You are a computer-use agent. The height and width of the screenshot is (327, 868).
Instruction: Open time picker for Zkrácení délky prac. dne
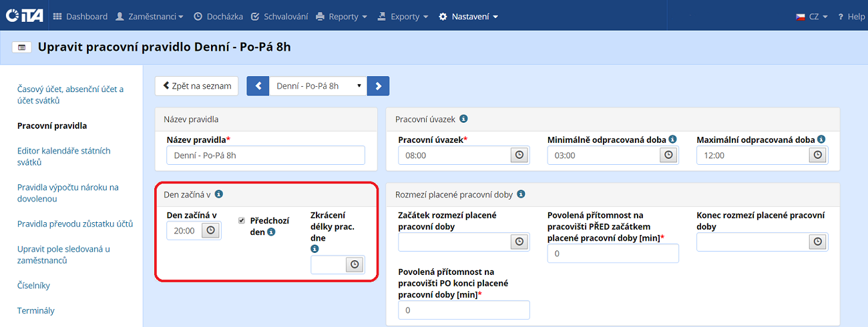pyautogui.click(x=355, y=265)
